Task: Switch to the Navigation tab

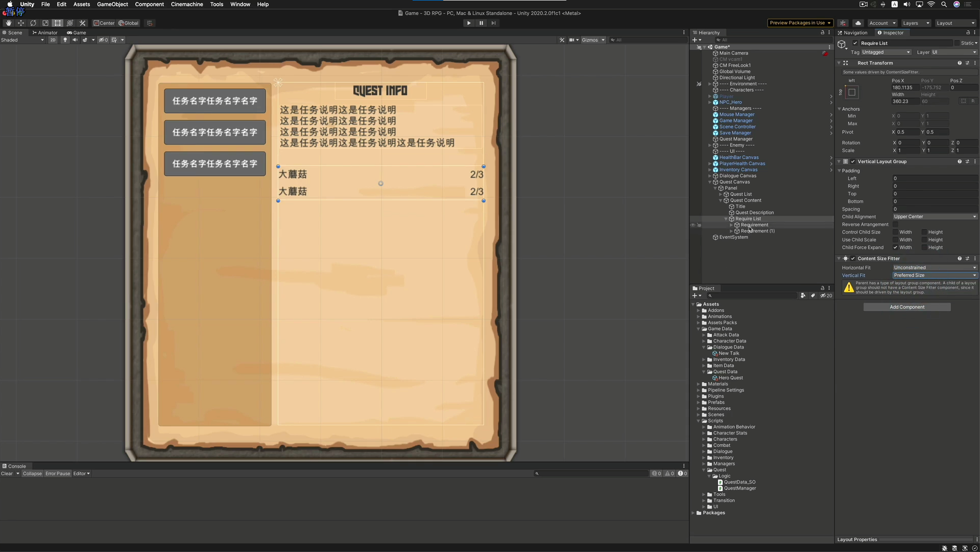Action: [852, 32]
